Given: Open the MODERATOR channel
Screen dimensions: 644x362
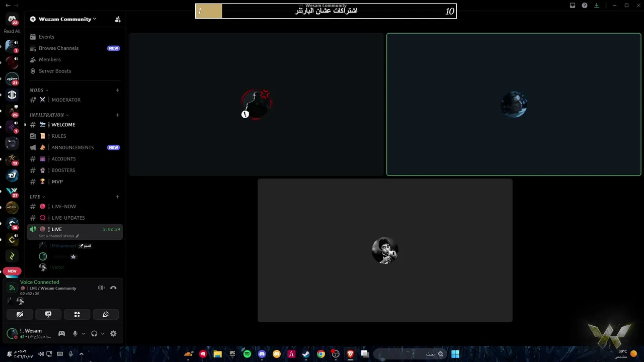Looking at the screenshot, I should click(74, 100).
